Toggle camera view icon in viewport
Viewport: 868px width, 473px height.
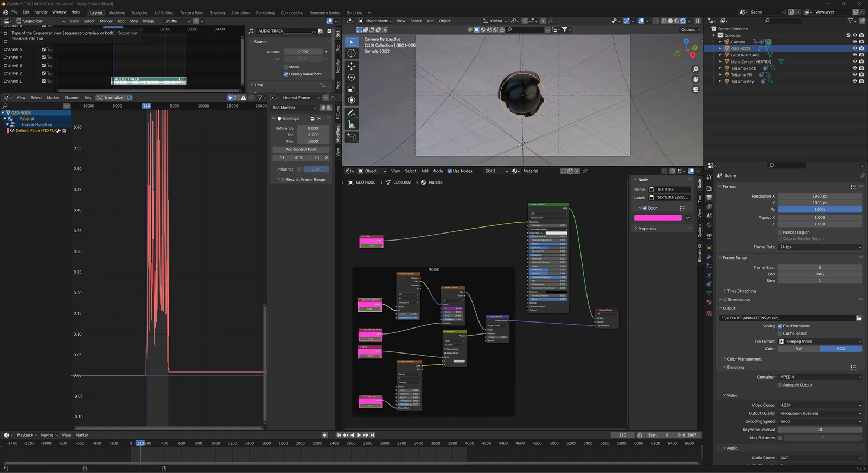click(695, 90)
